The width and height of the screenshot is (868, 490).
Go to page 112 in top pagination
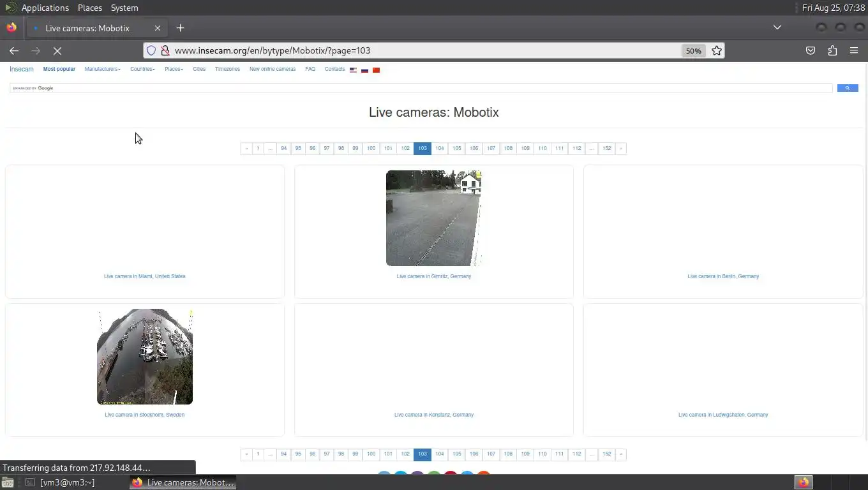[576, 148]
